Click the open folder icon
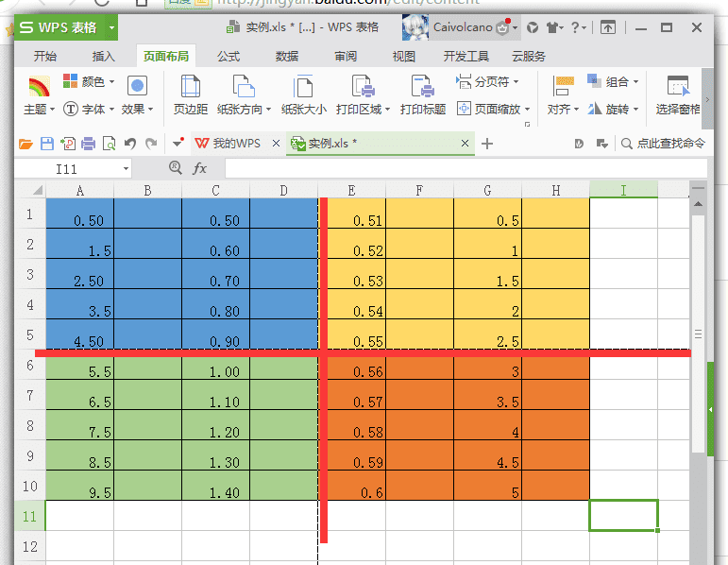 click(x=25, y=144)
